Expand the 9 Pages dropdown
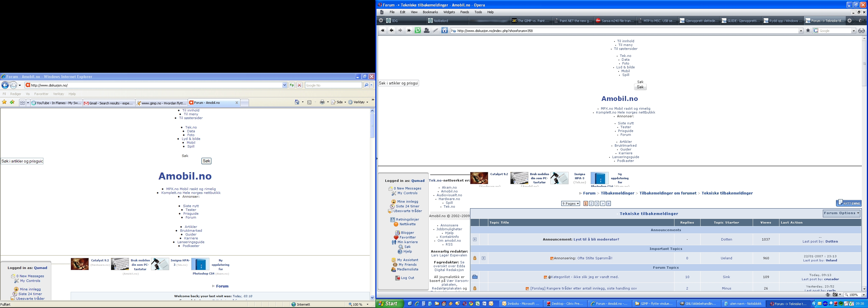868x308 pixels. [570, 204]
